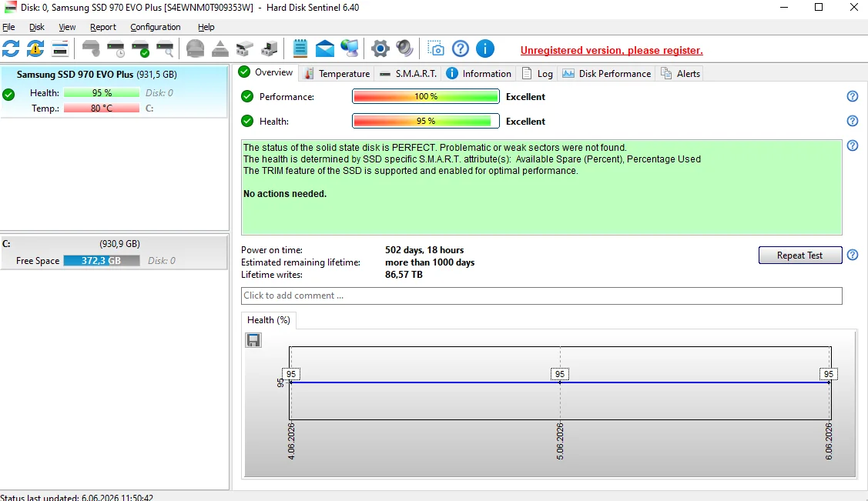Image resolution: width=868 pixels, height=501 pixels.
Task: Open the Report menu
Action: 103,27
